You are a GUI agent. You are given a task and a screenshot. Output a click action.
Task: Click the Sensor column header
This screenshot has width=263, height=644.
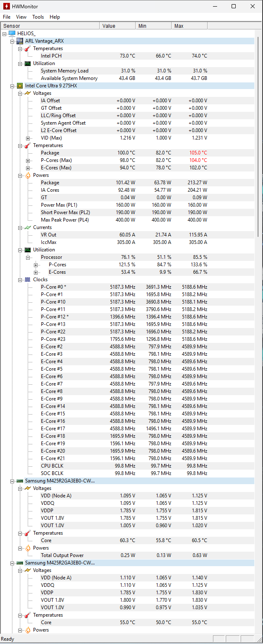click(50, 26)
